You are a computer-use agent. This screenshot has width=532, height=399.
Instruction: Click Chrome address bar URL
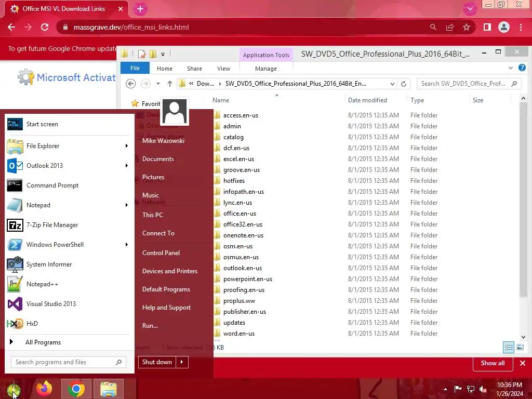pos(131,27)
